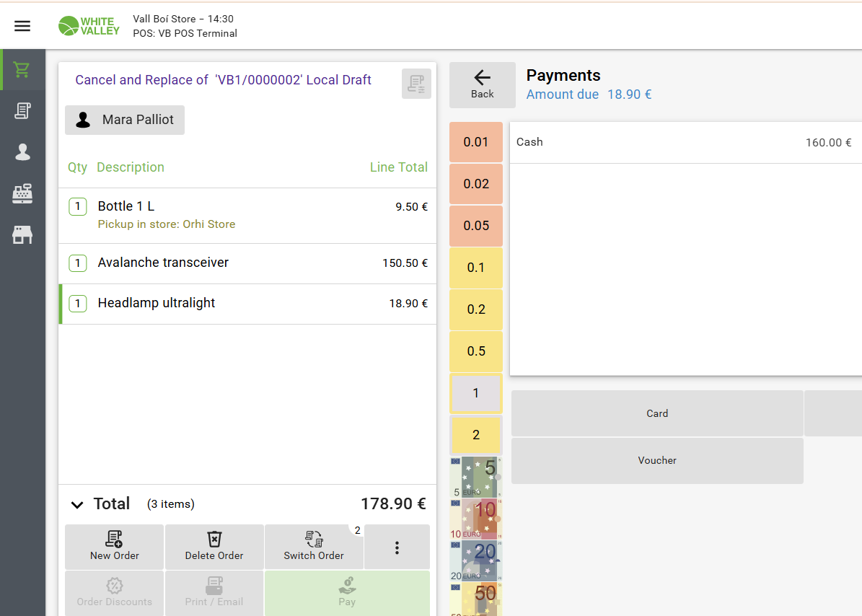The height and width of the screenshot is (616, 862).
Task: Click the Line Total column header
Action: pos(399,167)
